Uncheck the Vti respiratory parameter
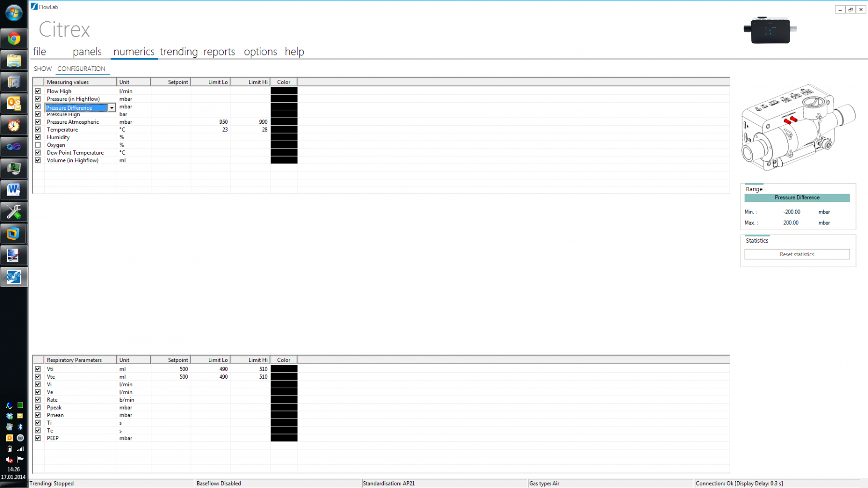The width and height of the screenshot is (868, 488). [38, 369]
